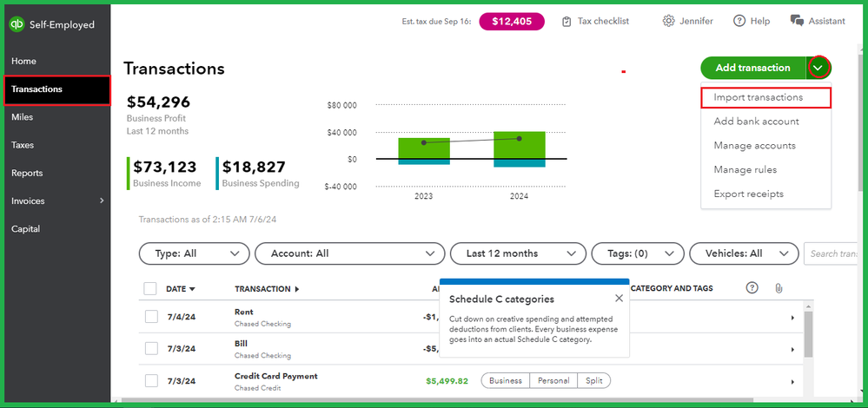Click the paperclip attachment column icon
Image resolution: width=868 pixels, height=408 pixels.
coord(779,288)
